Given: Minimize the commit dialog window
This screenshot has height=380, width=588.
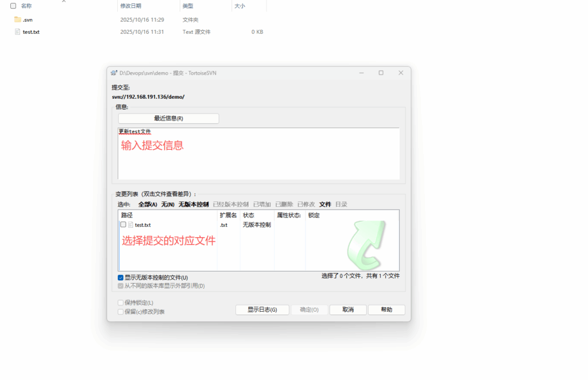Looking at the screenshot, I should (361, 73).
